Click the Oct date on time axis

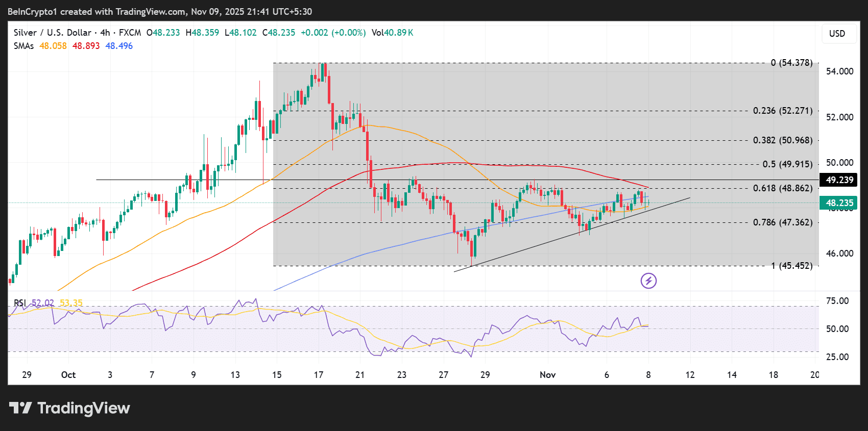[x=68, y=375]
